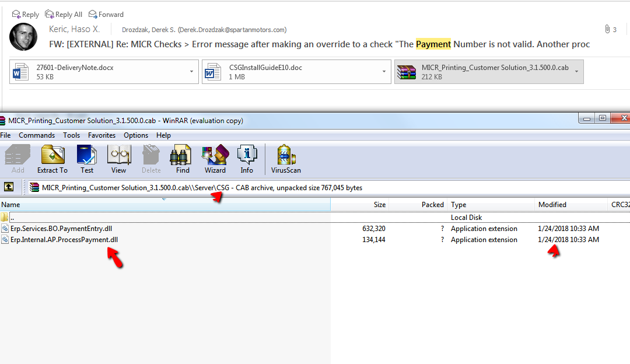Screen dimensions: 630x364
Task: Click the Delete toolbar icon
Action: pyautogui.click(x=151, y=159)
